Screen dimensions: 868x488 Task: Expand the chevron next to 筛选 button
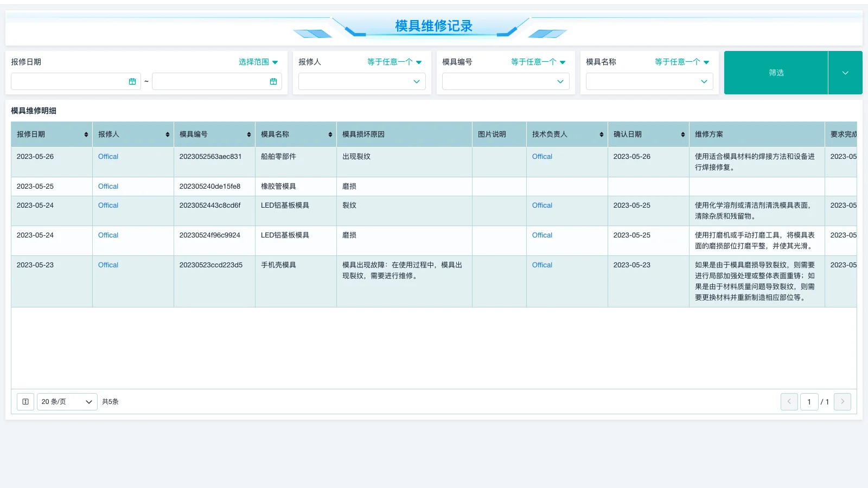pyautogui.click(x=845, y=72)
